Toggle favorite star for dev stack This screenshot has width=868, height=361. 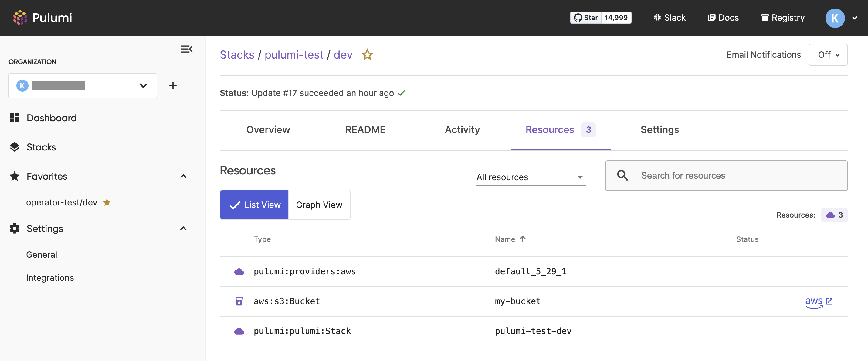pyautogui.click(x=367, y=55)
